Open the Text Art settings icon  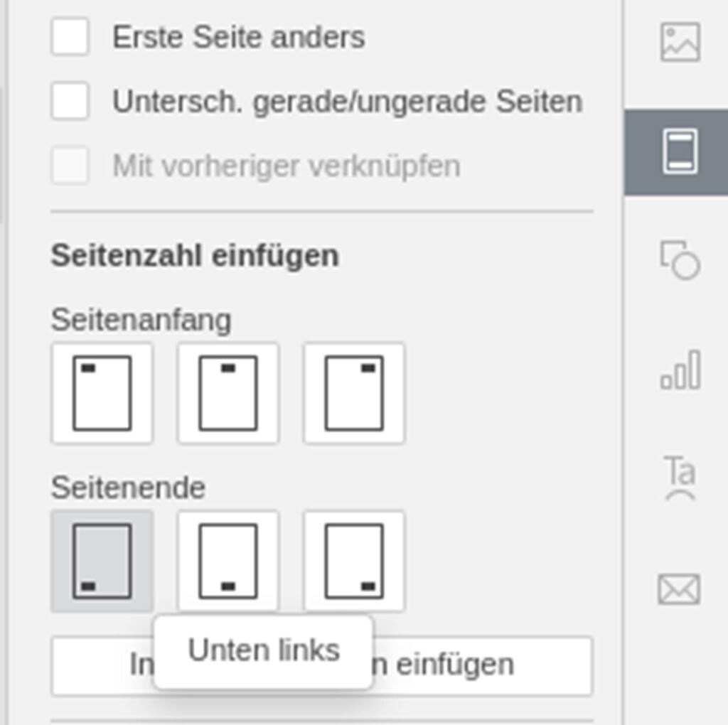tap(680, 478)
